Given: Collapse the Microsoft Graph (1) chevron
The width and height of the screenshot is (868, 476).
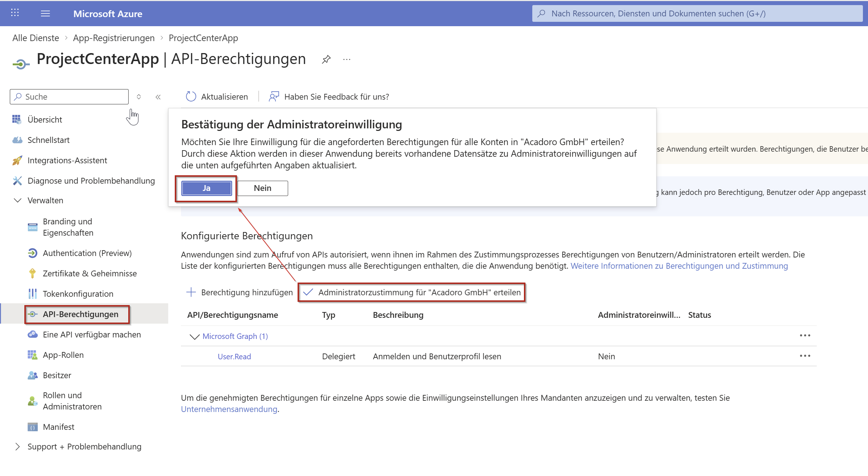Looking at the screenshot, I should (x=195, y=337).
